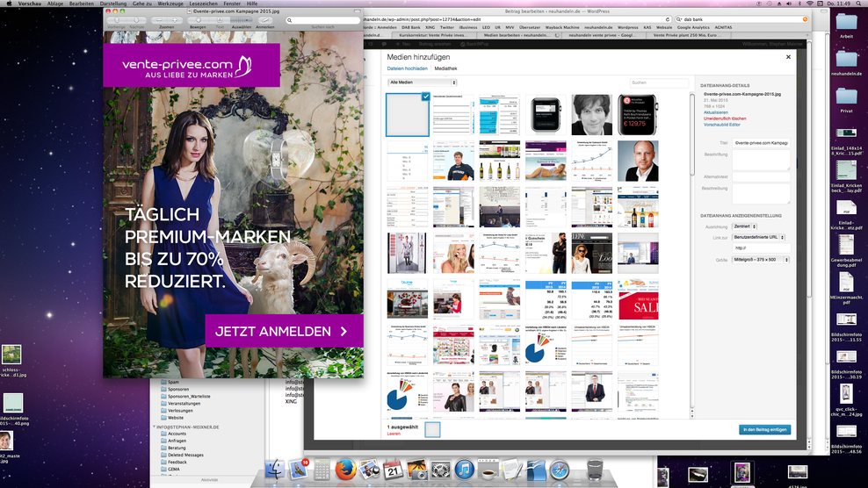Select Kurskorrektur: Vente Privée browser tab

433,35
